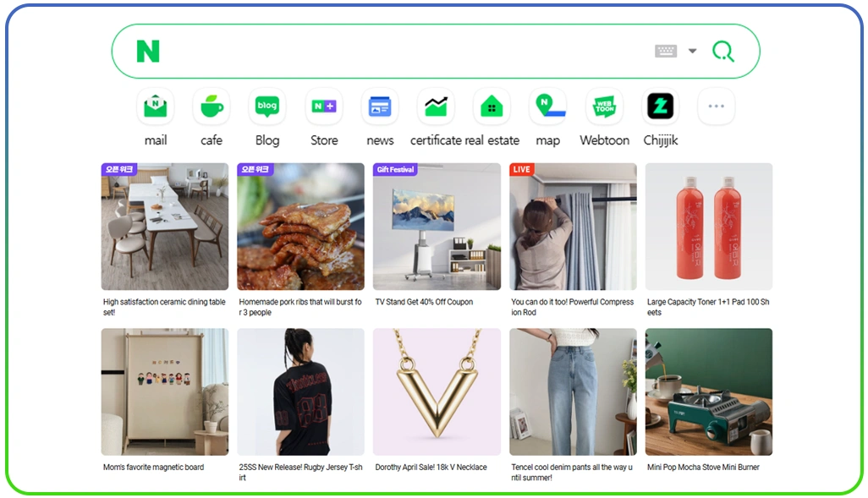
Task: Open the ceramic dining table set listing
Action: [164, 226]
